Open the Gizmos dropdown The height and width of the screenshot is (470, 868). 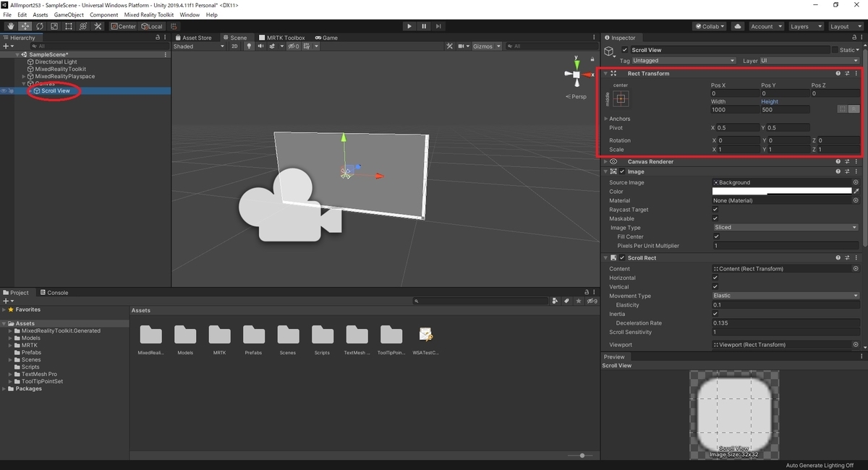pos(485,46)
